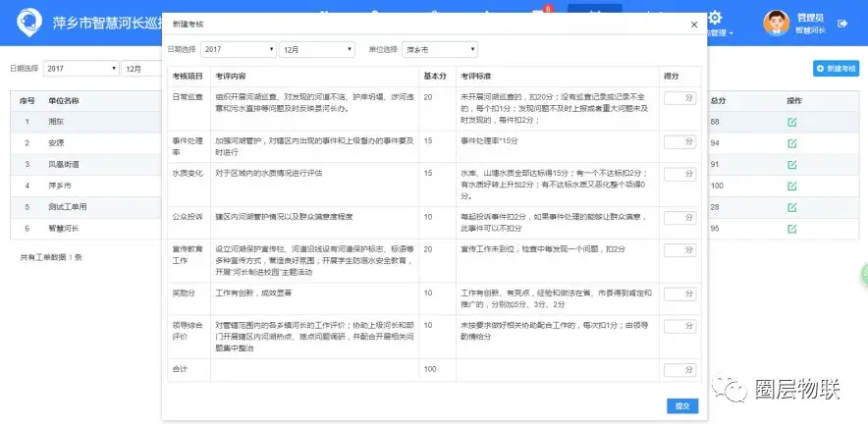Image resolution: width=868 pixels, height=428 pixels.
Task: Click the total score 88
Action: pos(715,122)
